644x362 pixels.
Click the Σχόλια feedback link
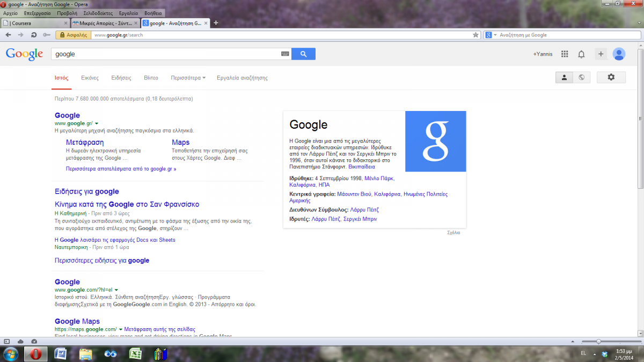(453, 232)
